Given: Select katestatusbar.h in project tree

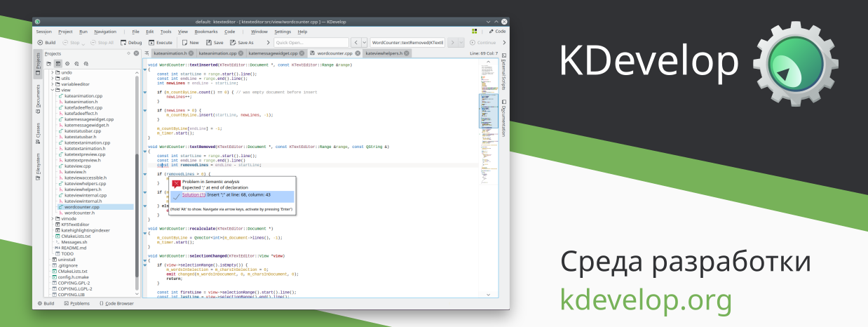Looking at the screenshot, I should click(x=80, y=137).
